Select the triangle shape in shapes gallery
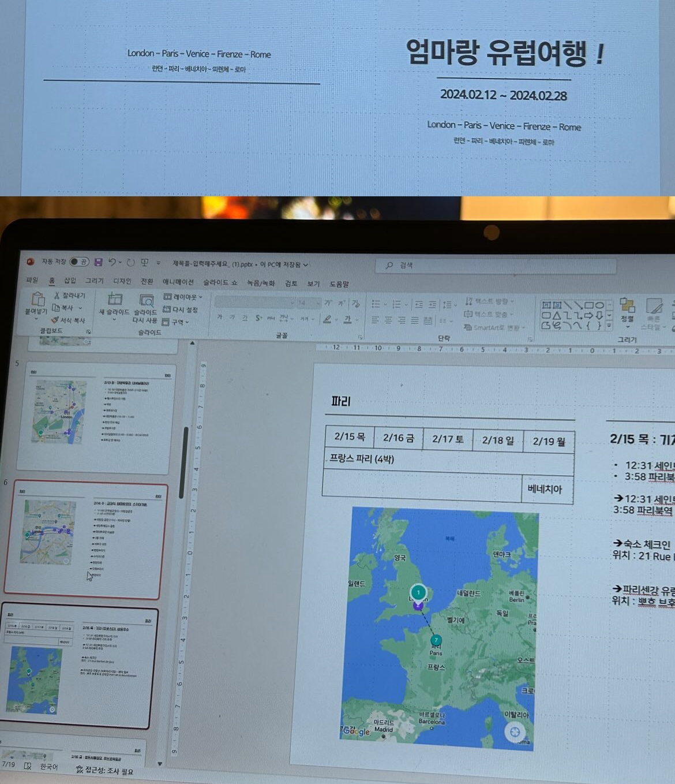 point(557,316)
